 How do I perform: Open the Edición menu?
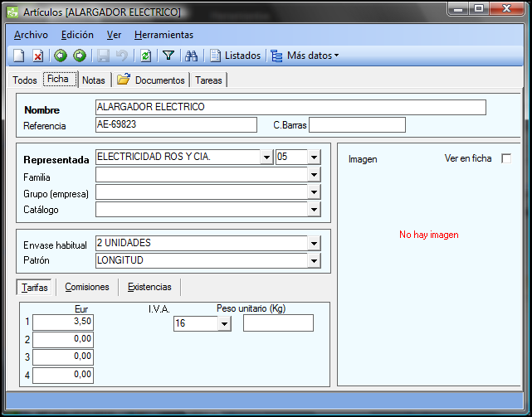pos(77,35)
